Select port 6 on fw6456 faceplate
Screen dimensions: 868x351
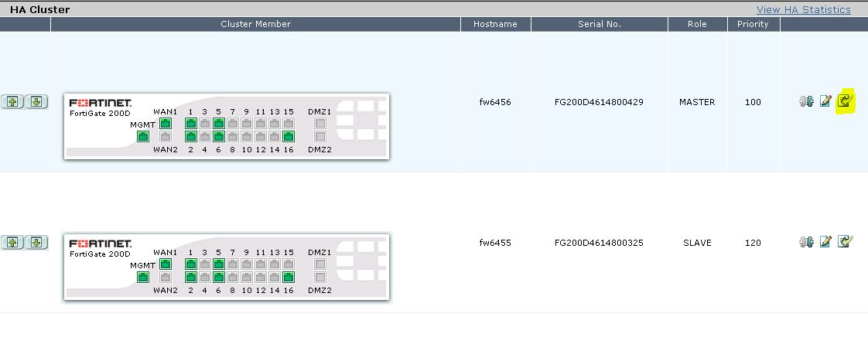pos(219,136)
